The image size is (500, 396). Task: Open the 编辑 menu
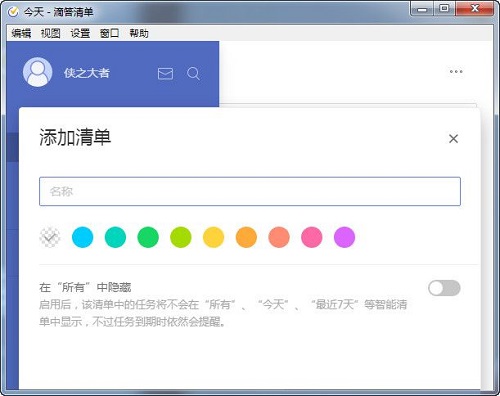coord(21,33)
